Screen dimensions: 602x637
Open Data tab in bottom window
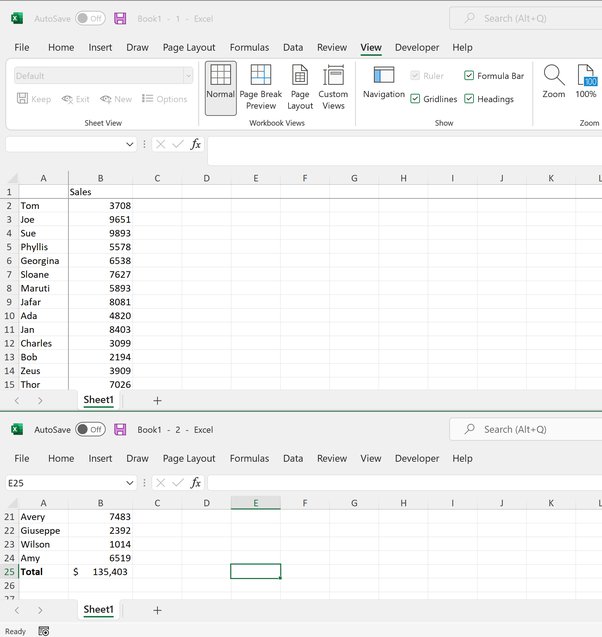coord(293,458)
